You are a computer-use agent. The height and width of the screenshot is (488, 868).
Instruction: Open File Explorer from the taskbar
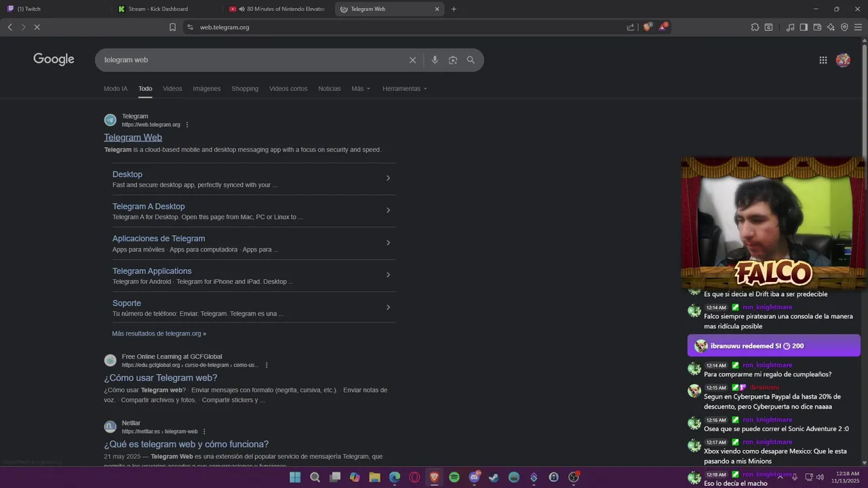point(374,477)
